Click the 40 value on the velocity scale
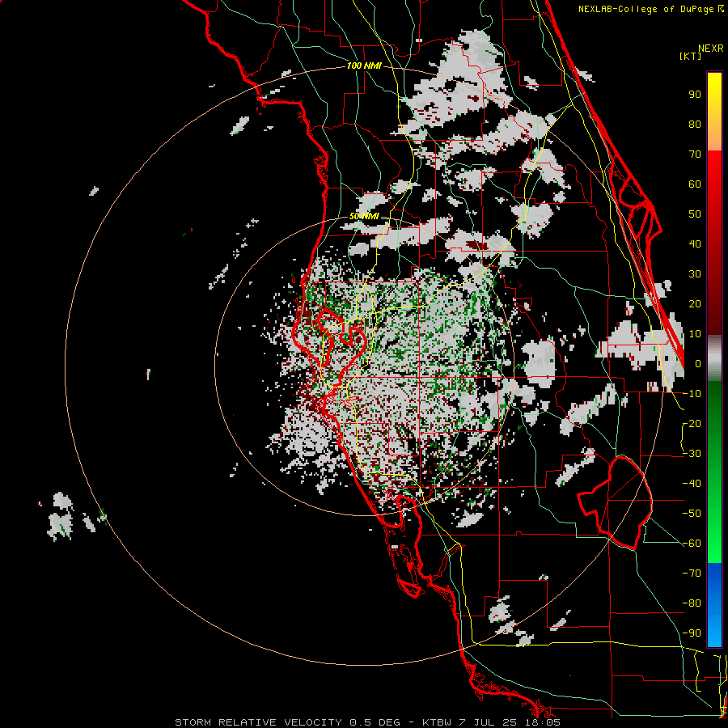 point(695,243)
